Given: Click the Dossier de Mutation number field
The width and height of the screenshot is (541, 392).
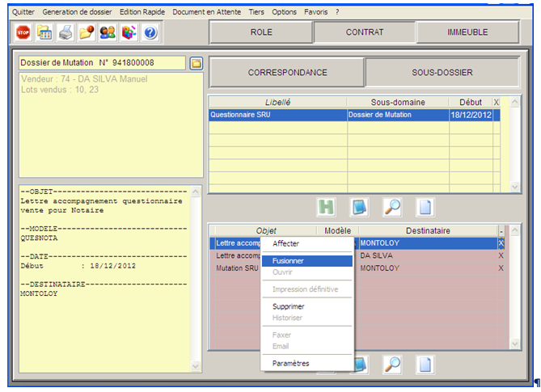Looking at the screenshot, I should pos(101,63).
